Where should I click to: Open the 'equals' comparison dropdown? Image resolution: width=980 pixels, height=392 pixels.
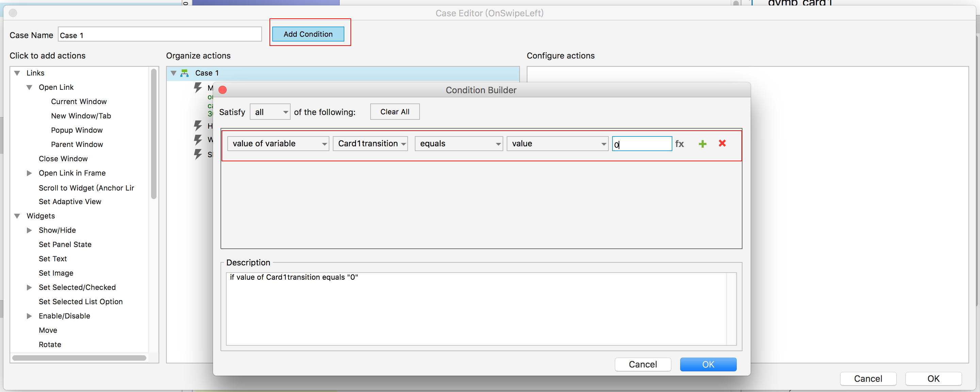pyautogui.click(x=458, y=144)
